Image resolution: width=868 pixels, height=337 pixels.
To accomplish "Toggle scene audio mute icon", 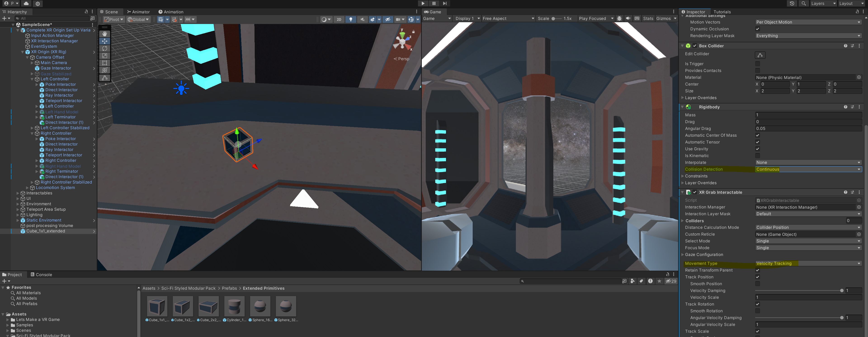I will (x=362, y=19).
